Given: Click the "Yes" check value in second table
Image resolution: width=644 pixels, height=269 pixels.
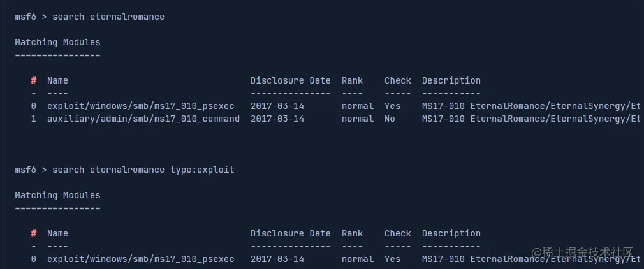Looking at the screenshot, I should click(x=392, y=259).
